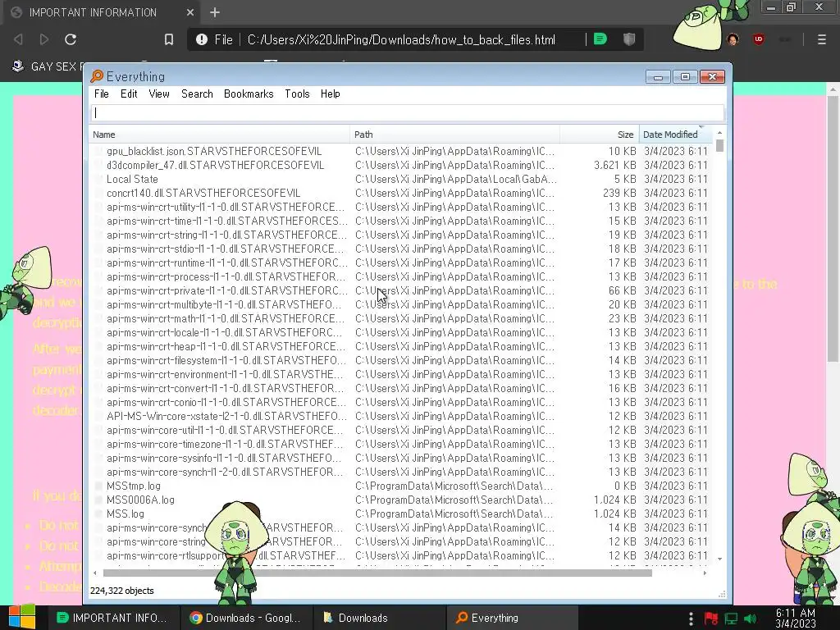Select api-ms-win-crt-math file row
840x630 pixels.
pyautogui.click(x=400, y=318)
